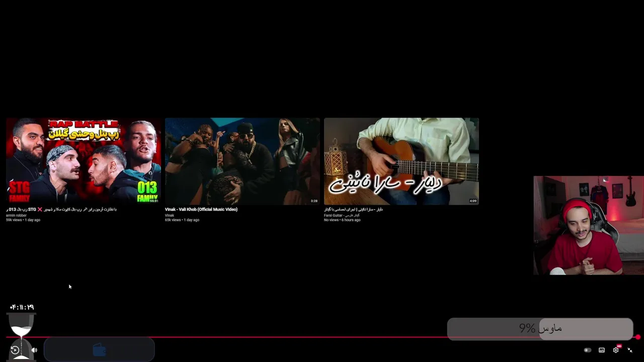Toggle the autoplay switch
The width and height of the screenshot is (644, 362).
587,350
